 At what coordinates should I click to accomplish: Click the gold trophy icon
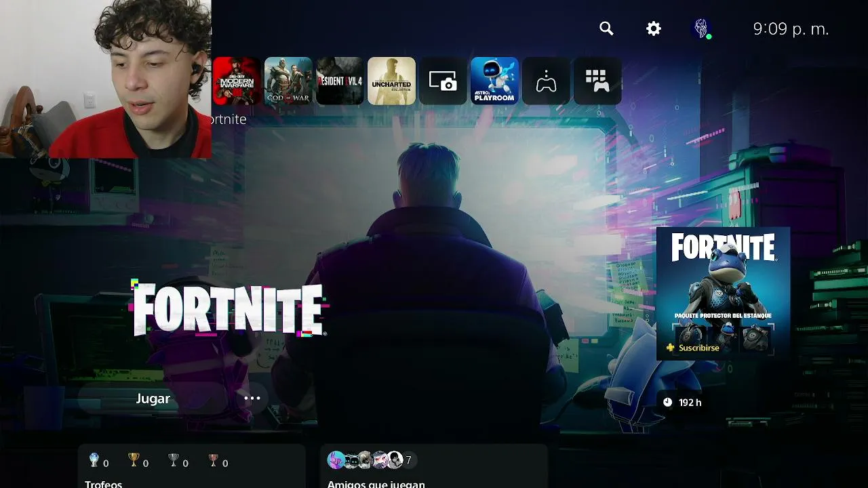click(134, 461)
